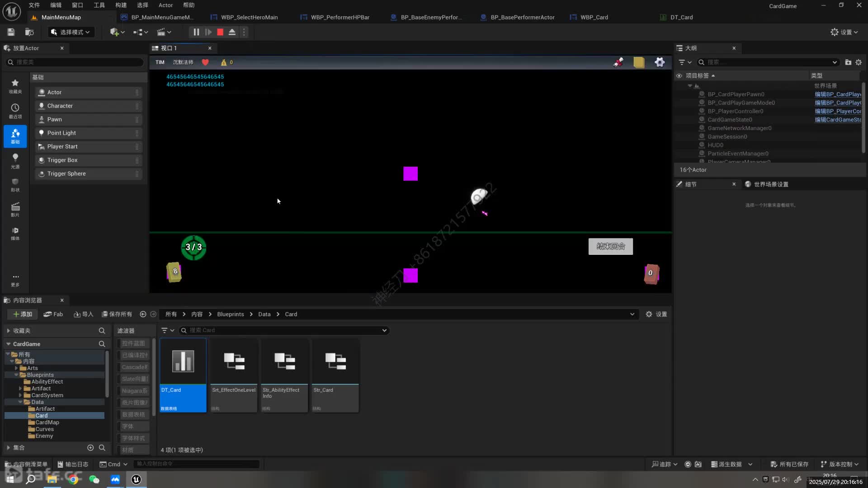Pause the play-in-editor simulation
This screenshot has width=868, height=488.
[x=196, y=32]
